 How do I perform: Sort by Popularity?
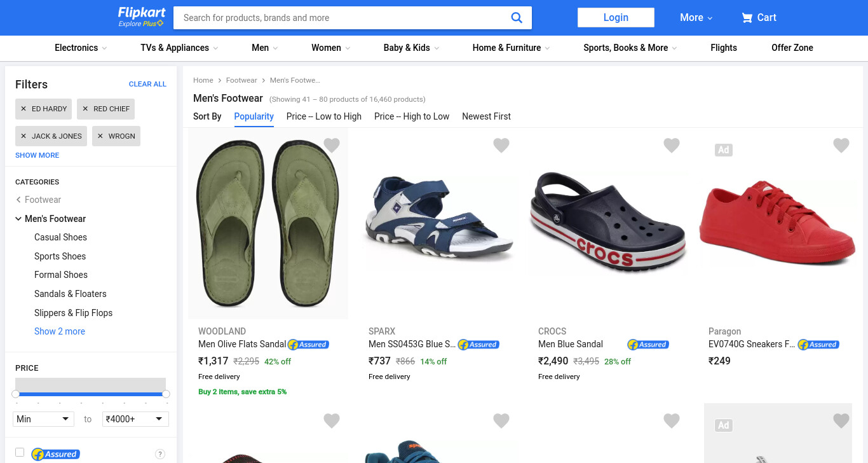point(254,116)
